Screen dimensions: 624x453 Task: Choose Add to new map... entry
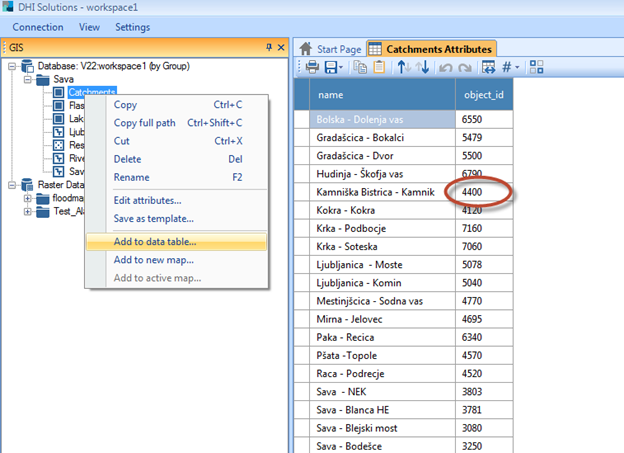pos(176,260)
